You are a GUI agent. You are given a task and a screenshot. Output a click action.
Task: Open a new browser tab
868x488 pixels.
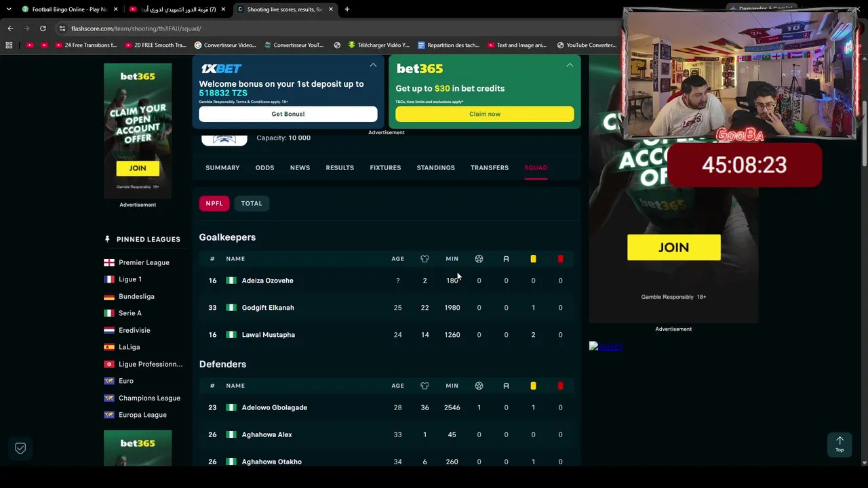pos(347,9)
